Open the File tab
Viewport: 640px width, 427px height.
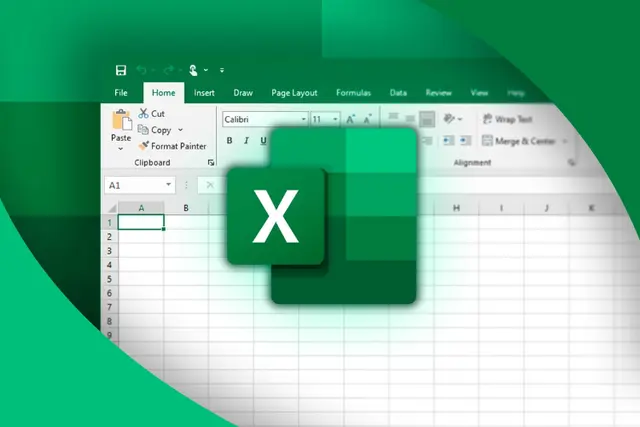[121, 93]
